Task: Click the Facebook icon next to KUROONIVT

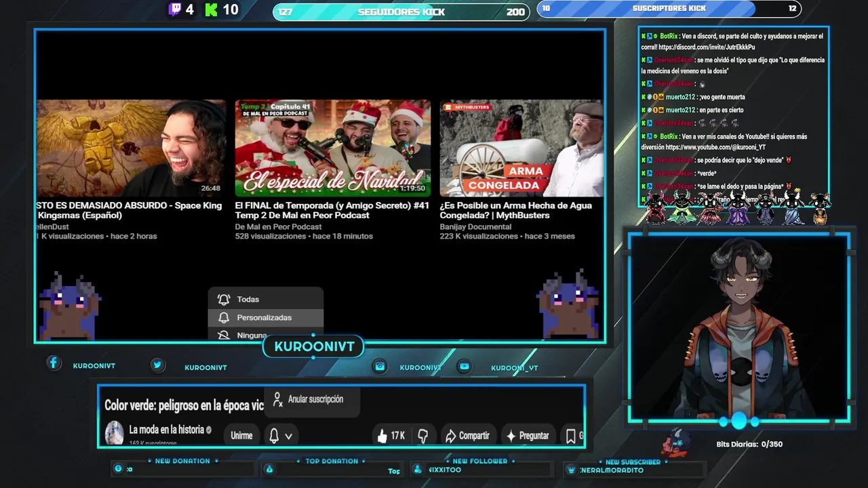Action: (x=54, y=363)
